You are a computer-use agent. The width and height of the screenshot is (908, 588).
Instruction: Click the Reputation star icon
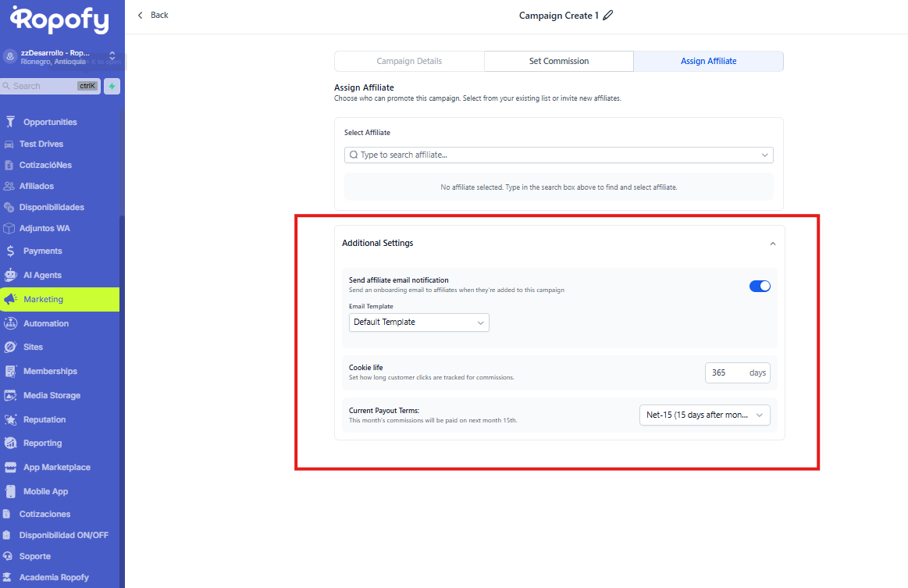pos(10,419)
